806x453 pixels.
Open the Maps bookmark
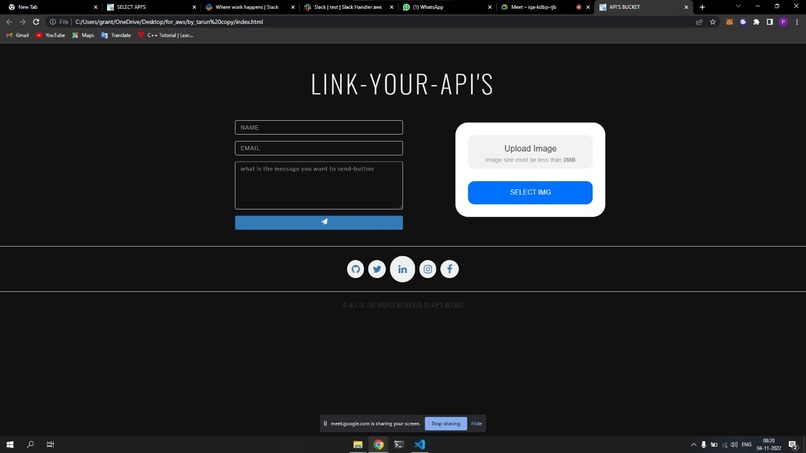coord(83,35)
